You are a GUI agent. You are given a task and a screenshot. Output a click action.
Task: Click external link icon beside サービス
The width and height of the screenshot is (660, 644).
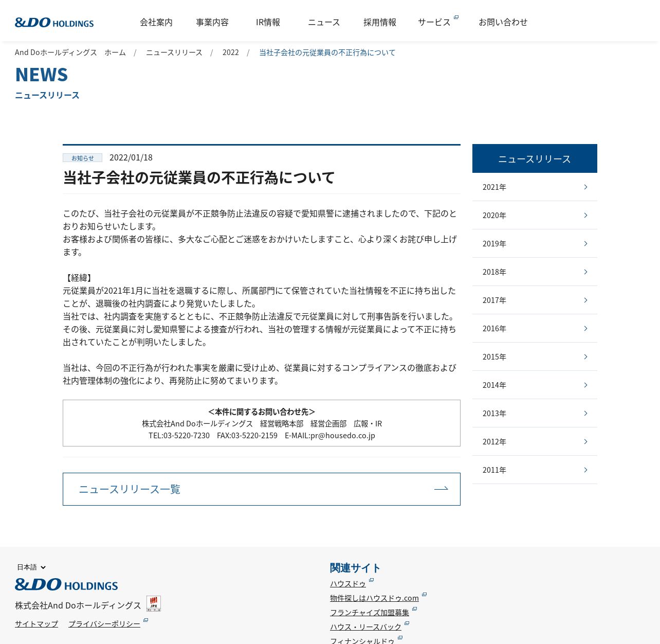click(456, 17)
